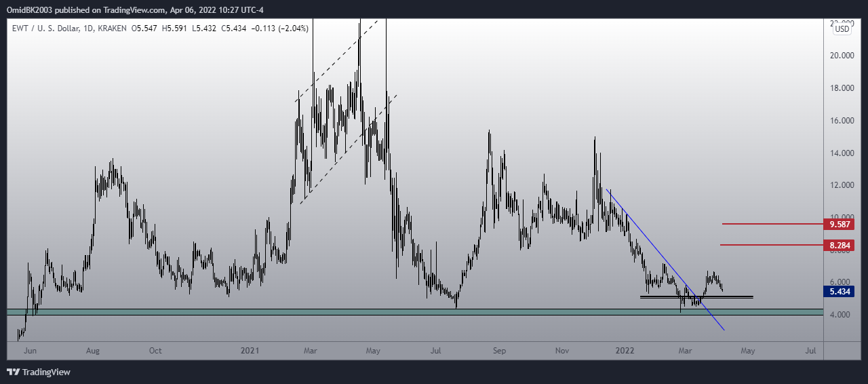Image resolution: width=868 pixels, height=384 pixels.
Task: Click the open value O5.547
Action: click(146, 28)
